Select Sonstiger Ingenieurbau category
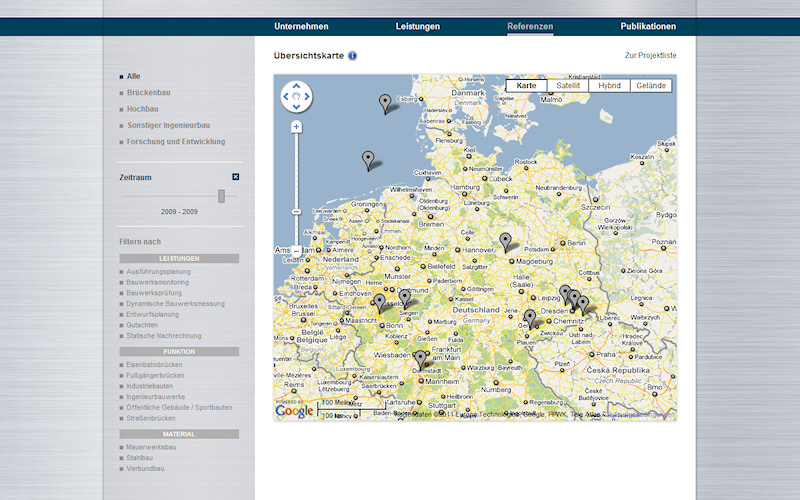Screen dimensions: 800x500 [x=168, y=125]
